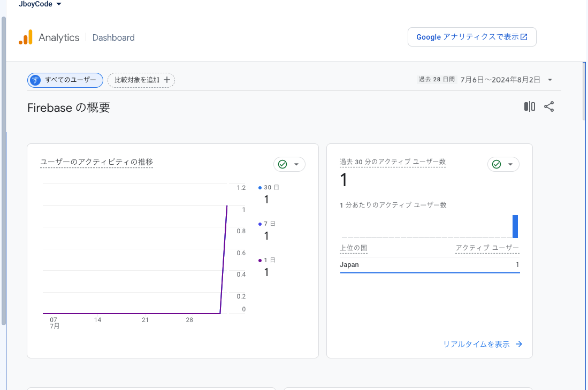Click the '30 日' legend entry
This screenshot has height=390, width=588.
(269, 187)
